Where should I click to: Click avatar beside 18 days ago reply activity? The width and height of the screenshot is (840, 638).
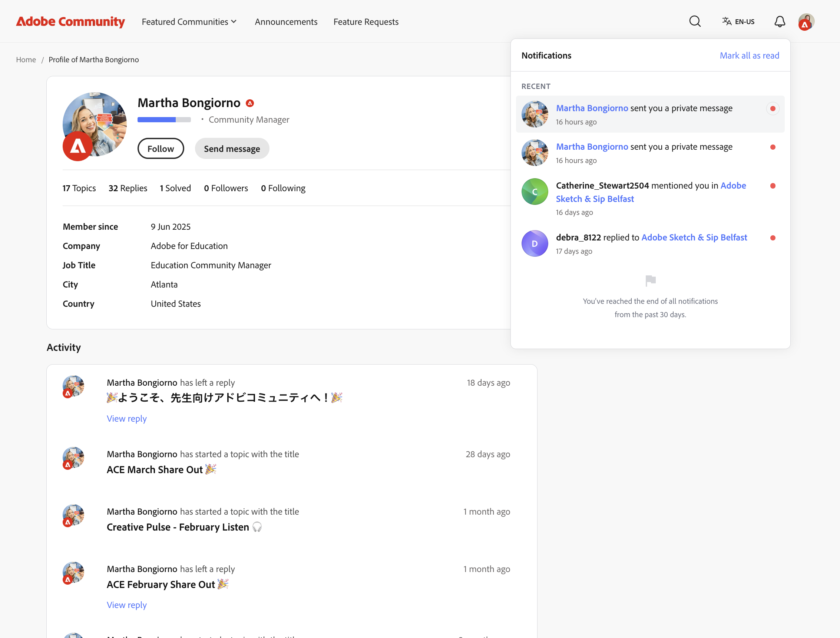(x=73, y=386)
